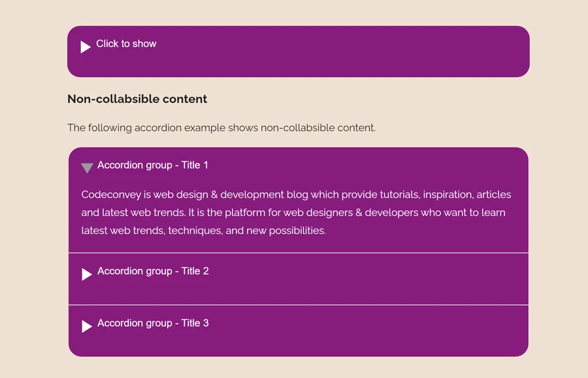Collapse the down-arrow of Accordion Title 1
Screen dimensions: 588x378
[x=87, y=168]
